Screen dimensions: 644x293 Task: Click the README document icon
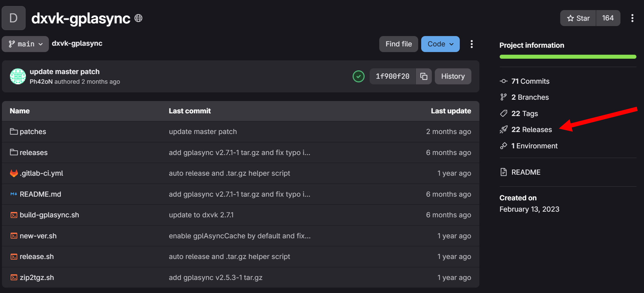503,172
